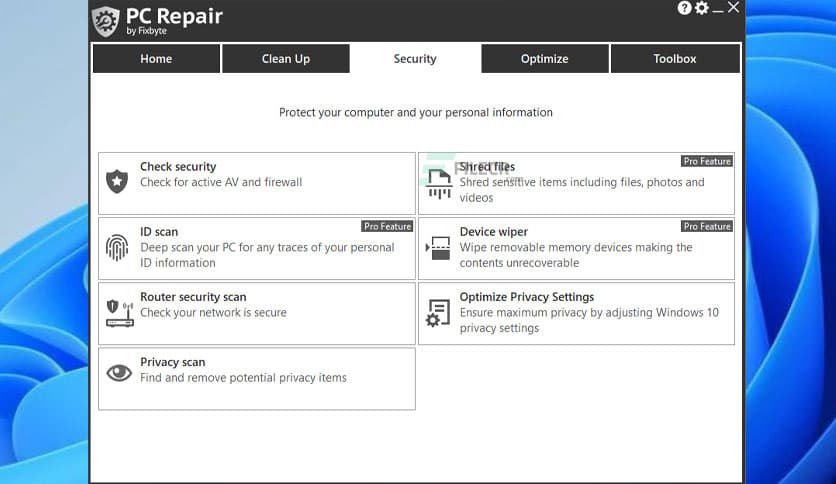Image resolution: width=836 pixels, height=484 pixels.
Task: Click 'Deep scan your PC' description text
Action: 267,255
